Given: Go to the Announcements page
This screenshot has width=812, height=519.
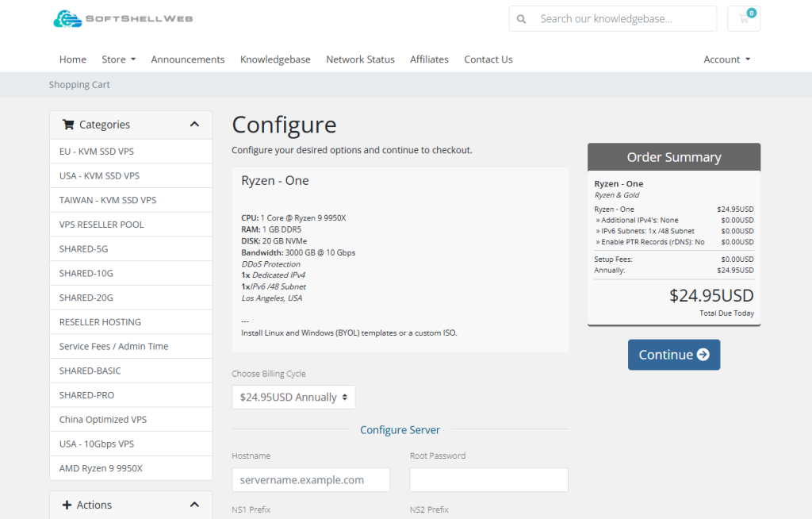Looking at the screenshot, I should 188,60.
